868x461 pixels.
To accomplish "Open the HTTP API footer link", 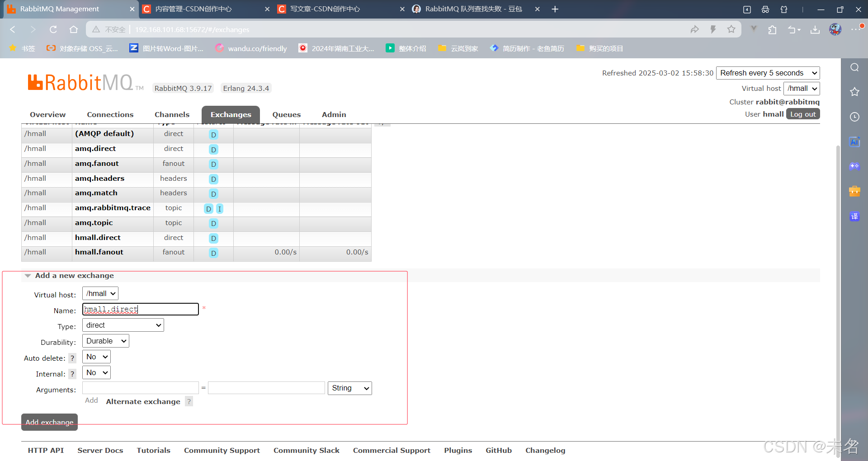I will 46,450.
